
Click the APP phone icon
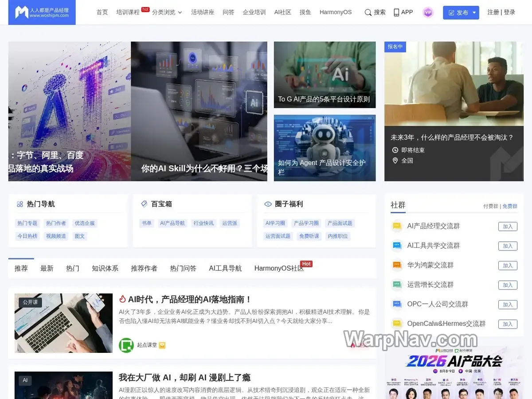[396, 12]
